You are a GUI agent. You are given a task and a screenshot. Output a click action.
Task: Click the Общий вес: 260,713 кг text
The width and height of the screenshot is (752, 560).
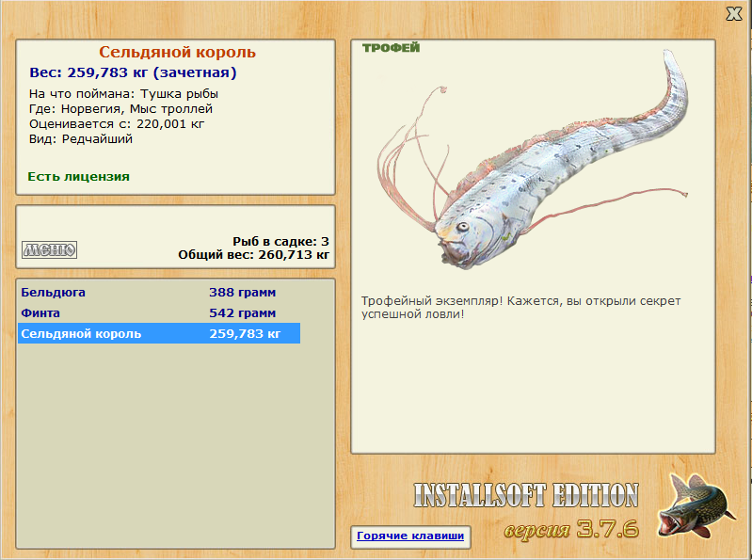[254, 255]
